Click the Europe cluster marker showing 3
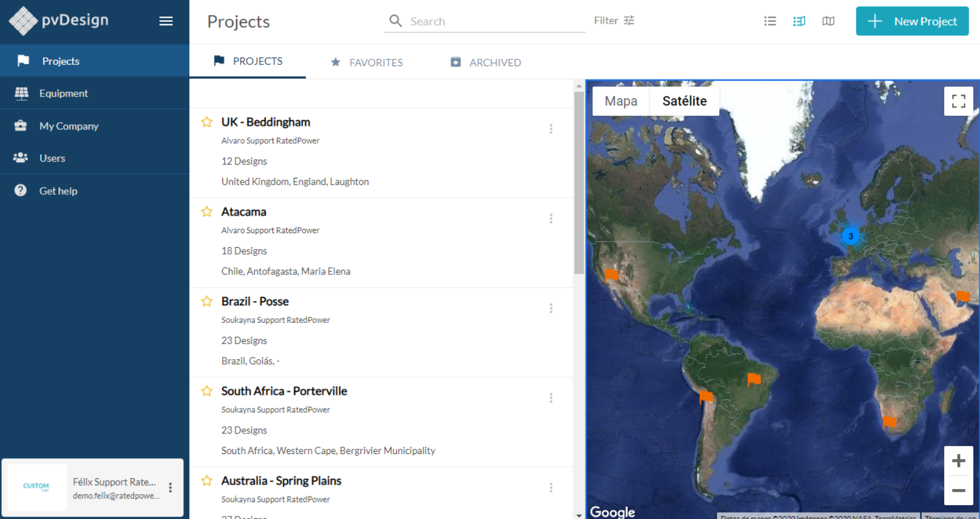The image size is (980, 519). pos(851,236)
